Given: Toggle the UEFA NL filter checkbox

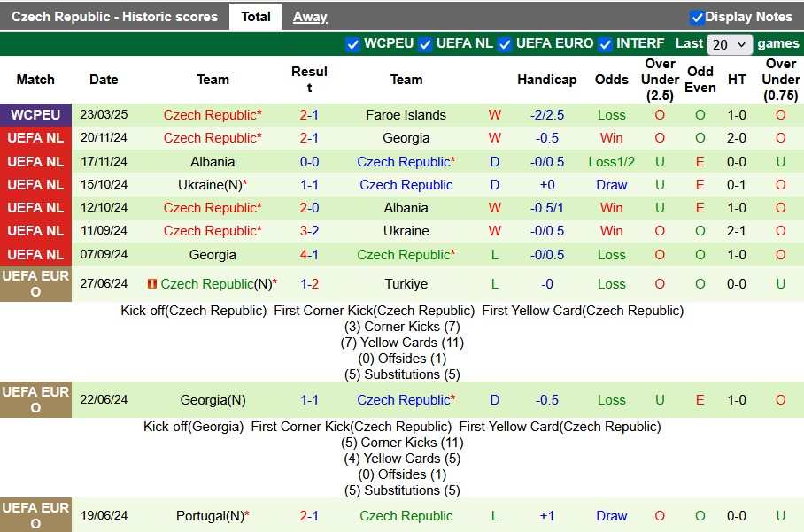Looking at the screenshot, I should coord(426,43).
